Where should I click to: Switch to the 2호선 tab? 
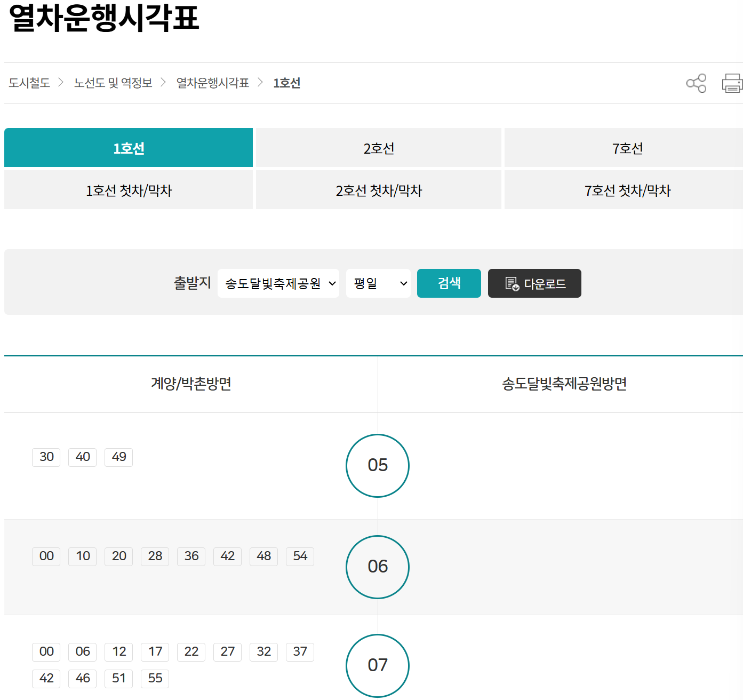(378, 148)
